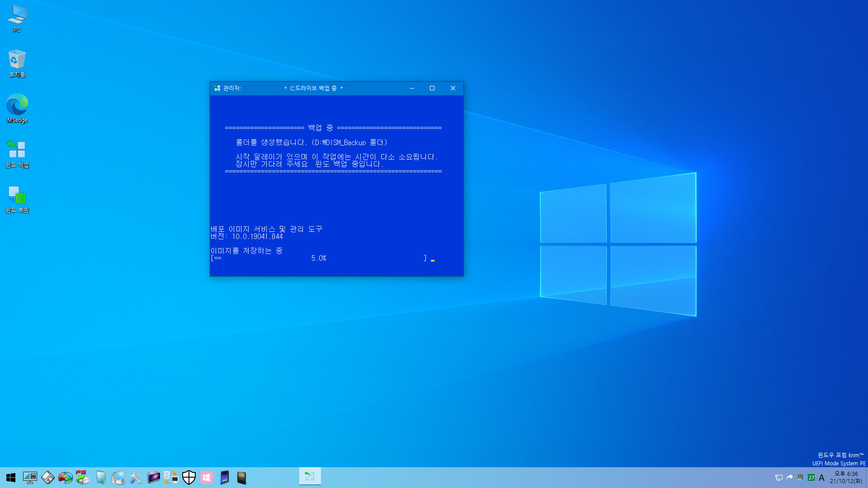This screenshot has width=868, height=488.
Task: Click the 5.0% progress bar in console
Action: pyautogui.click(x=319, y=258)
